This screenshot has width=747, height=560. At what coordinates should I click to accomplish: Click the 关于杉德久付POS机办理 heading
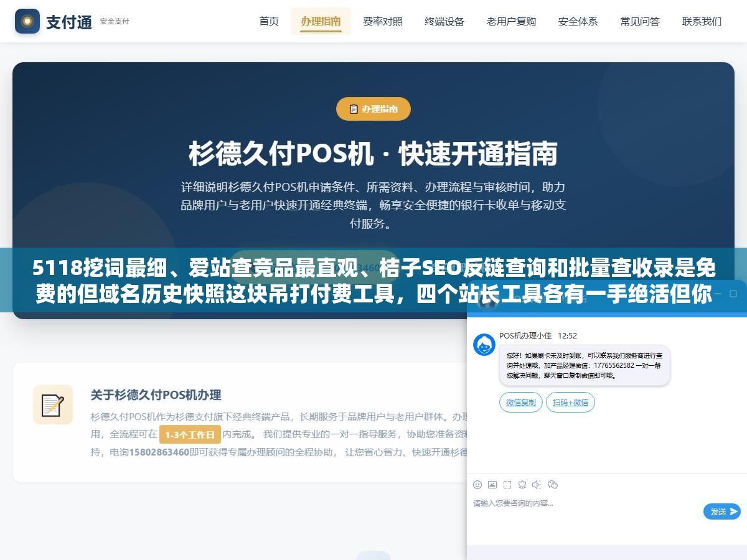(156, 394)
